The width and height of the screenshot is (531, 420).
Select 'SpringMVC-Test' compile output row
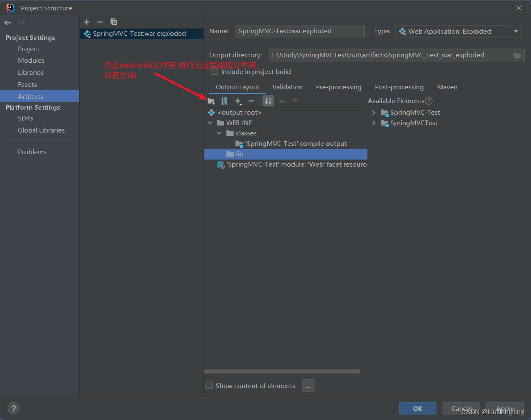[x=286, y=144]
